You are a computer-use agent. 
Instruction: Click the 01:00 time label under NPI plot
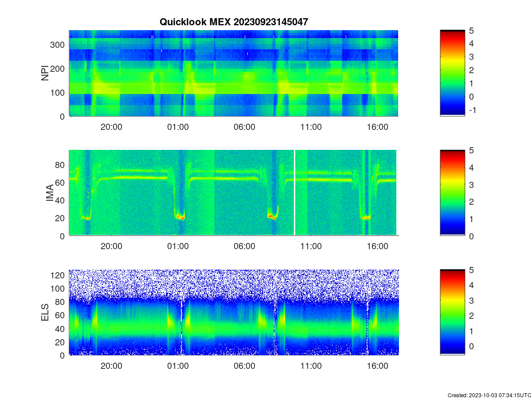[x=178, y=126]
